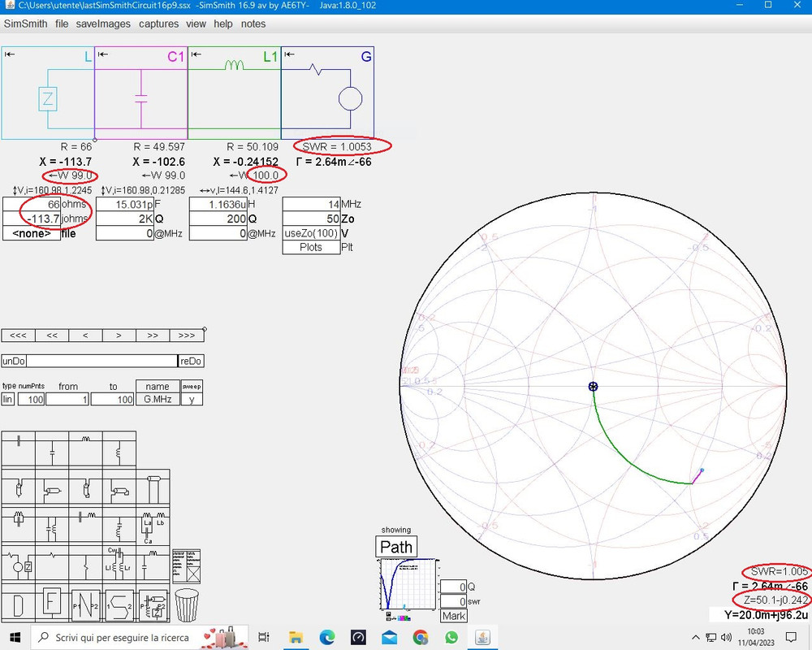812x650 pixels.
Task: Click the Plots button
Action: 311,247
